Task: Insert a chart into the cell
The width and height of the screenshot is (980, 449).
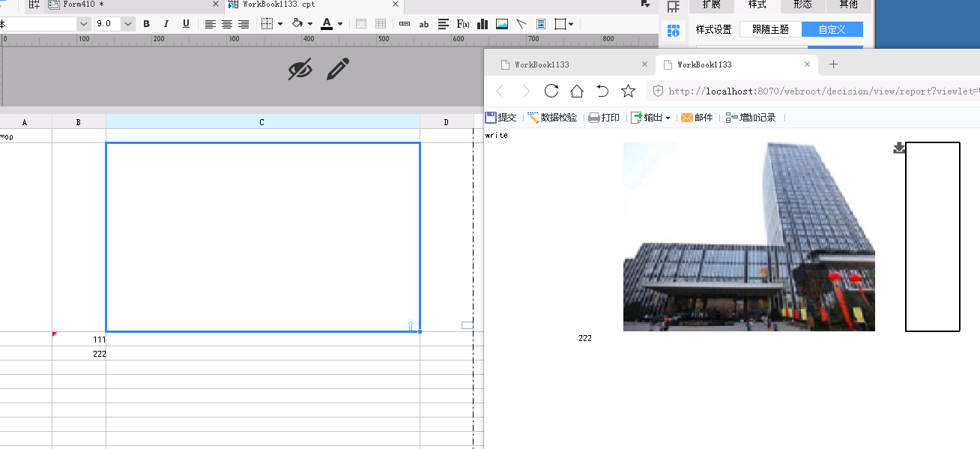Action: pos(483,24)
